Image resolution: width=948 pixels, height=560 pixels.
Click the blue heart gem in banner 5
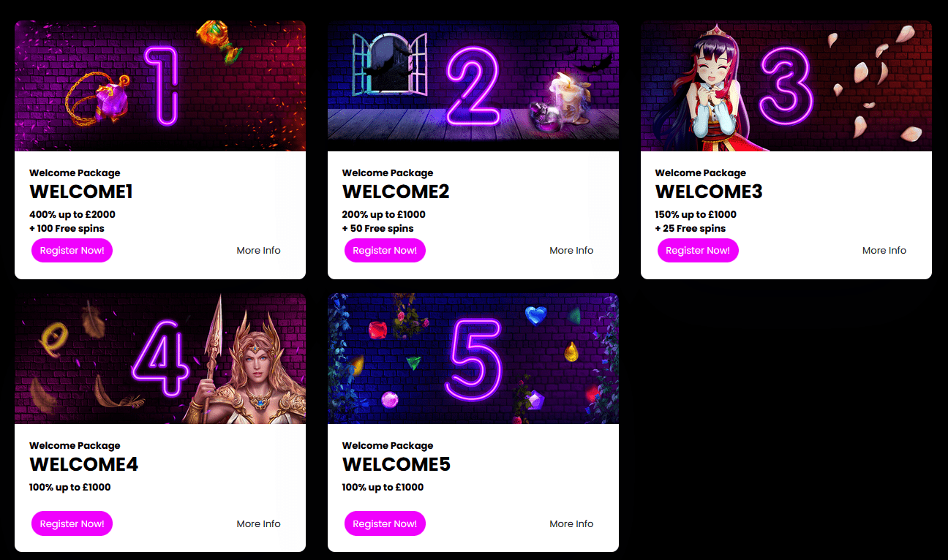(535, 316)
